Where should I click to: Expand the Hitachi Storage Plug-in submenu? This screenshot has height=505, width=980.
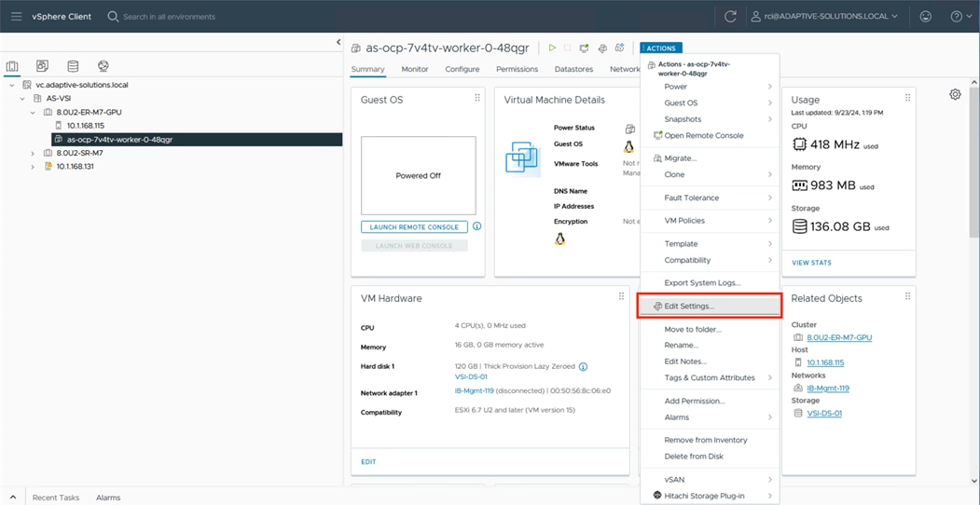[710, 496]
